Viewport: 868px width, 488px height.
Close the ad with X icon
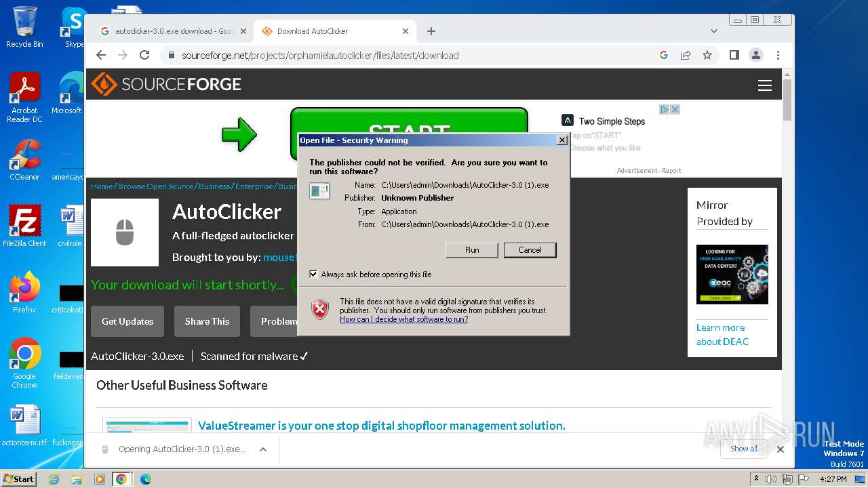675,109
